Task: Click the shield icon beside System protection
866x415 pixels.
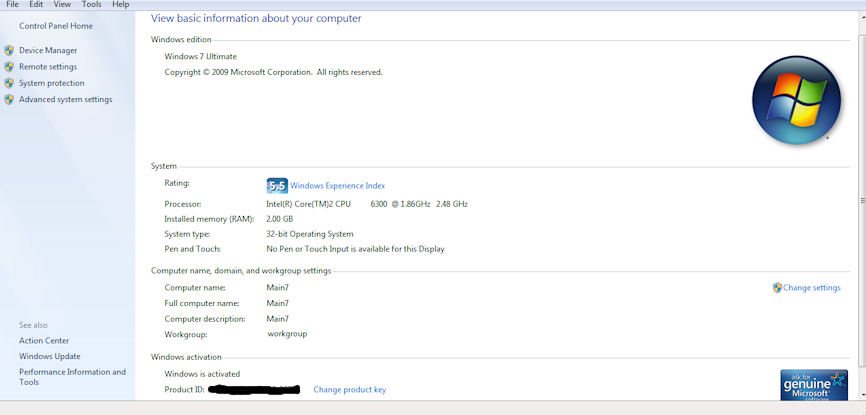Action: click(9, 83)
